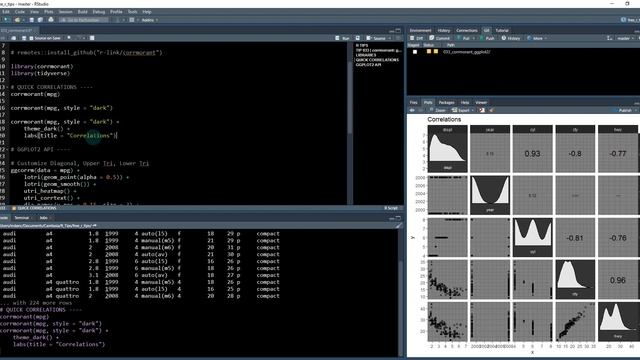Switch to the Files tab
The width and height of the screenshot is (640, 360).
coord(413,102)
